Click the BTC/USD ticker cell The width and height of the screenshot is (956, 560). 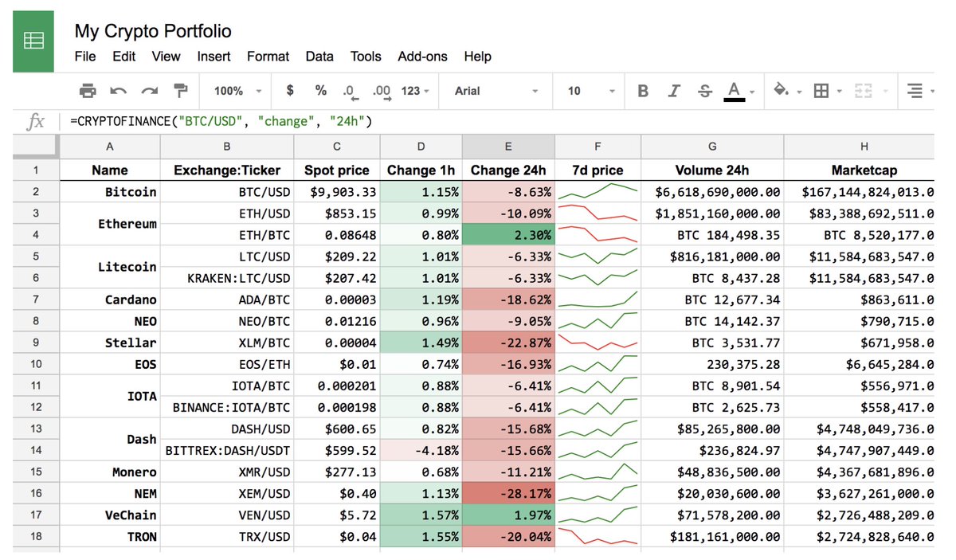[227, 192]
